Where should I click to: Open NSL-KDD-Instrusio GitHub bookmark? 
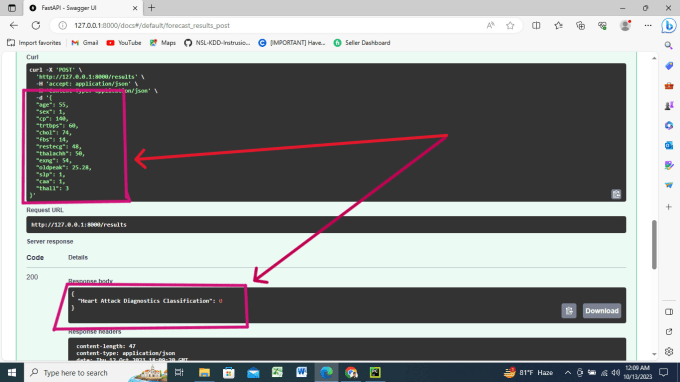[x=217, y=42]
